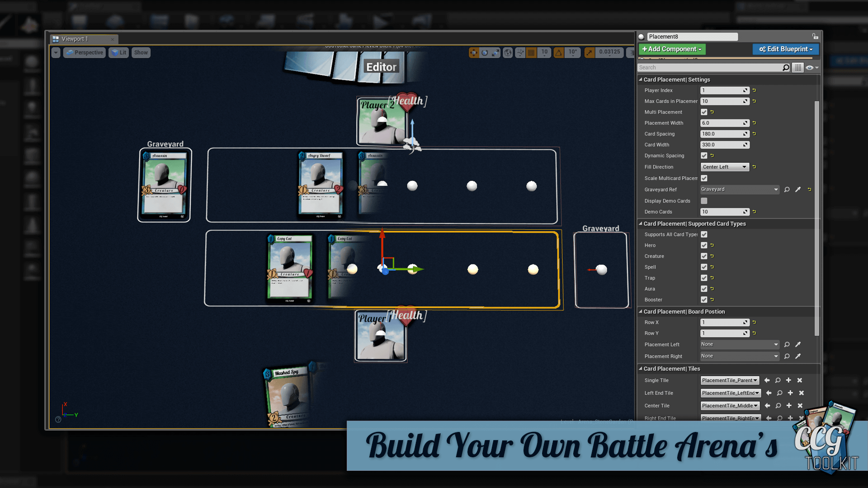Uncheck Multi Placement checkbox
The width and height of the screenshot is (868, 488).
pos(704,112)
